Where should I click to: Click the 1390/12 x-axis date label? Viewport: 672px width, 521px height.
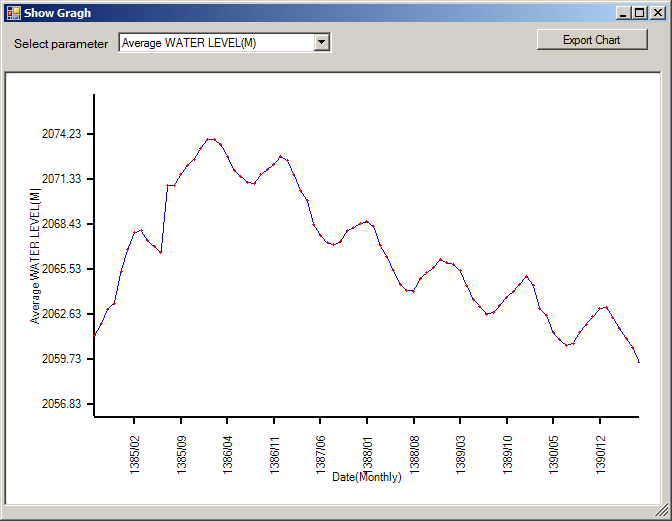pos(600,455)
